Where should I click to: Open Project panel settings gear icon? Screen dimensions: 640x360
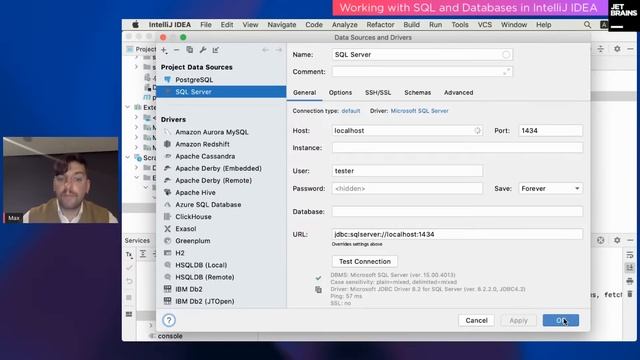[x=617, y=49]
